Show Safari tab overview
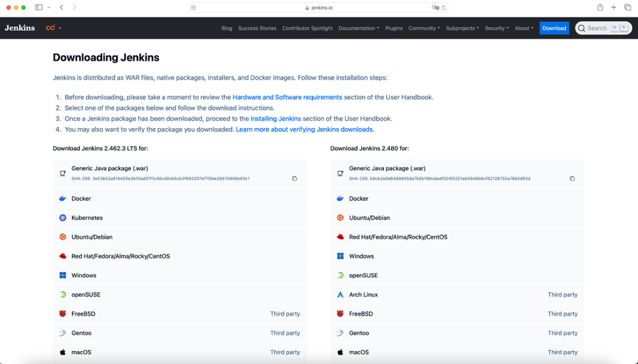 [x=627, y=7]
